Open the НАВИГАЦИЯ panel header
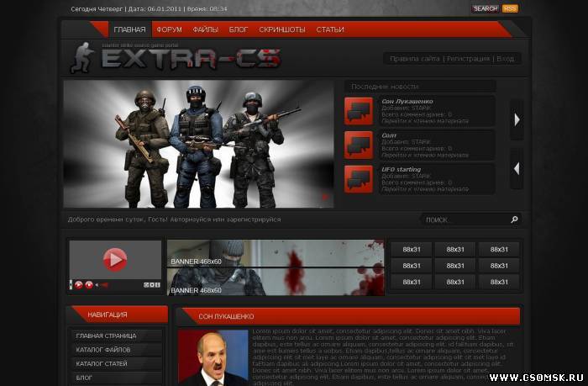This screenshot has width=588, height=386. [118, 315]
